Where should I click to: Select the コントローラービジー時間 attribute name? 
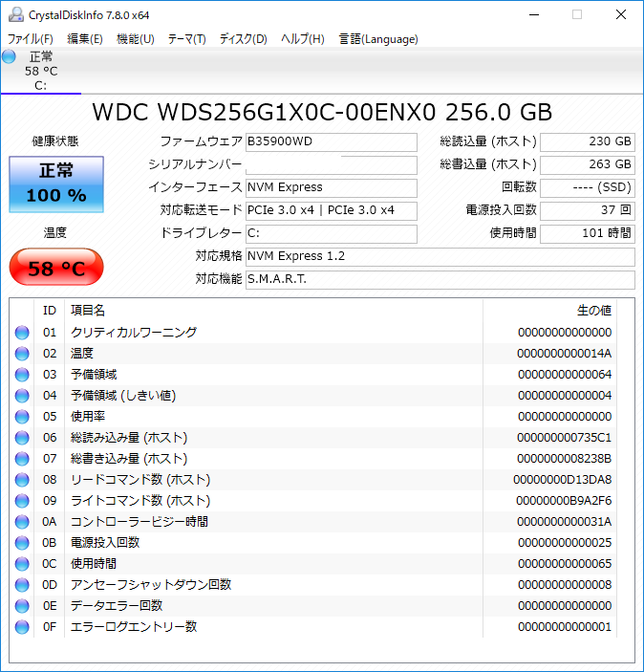coord(140,522)
